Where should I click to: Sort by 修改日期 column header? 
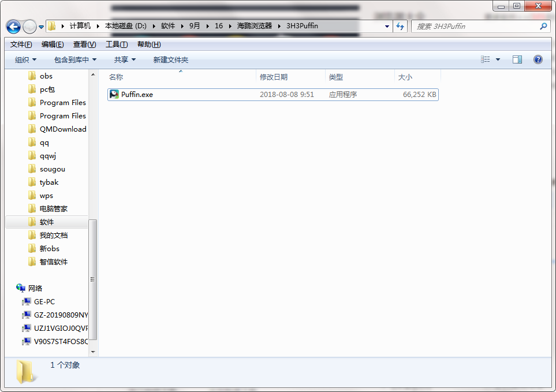(290, 77)
